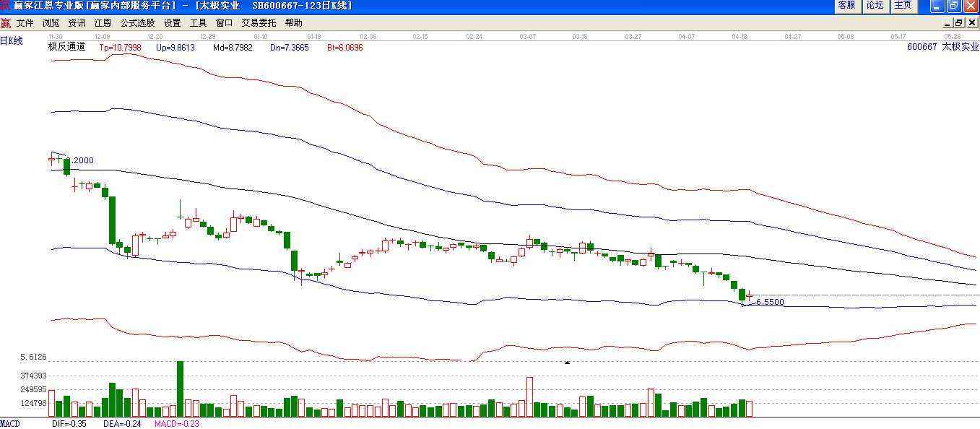Click the 日K线 period label
The image size is (980, 429).
point(12,41)
